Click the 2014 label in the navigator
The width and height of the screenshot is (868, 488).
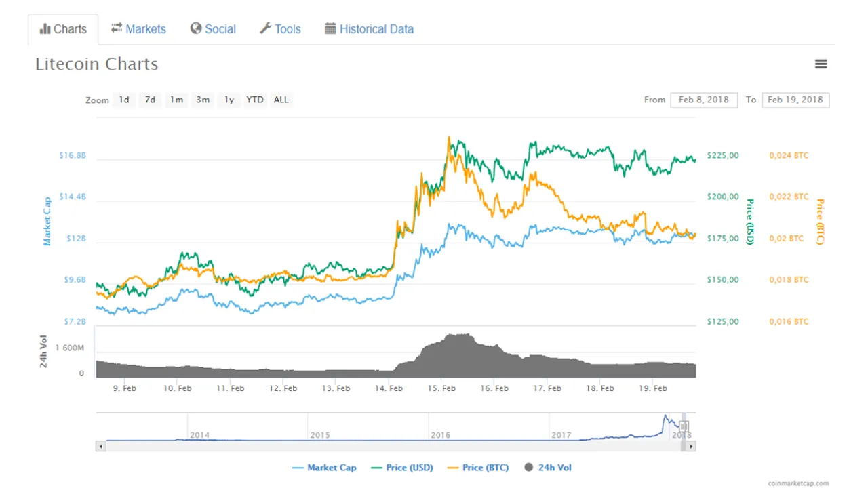[199, 435]
